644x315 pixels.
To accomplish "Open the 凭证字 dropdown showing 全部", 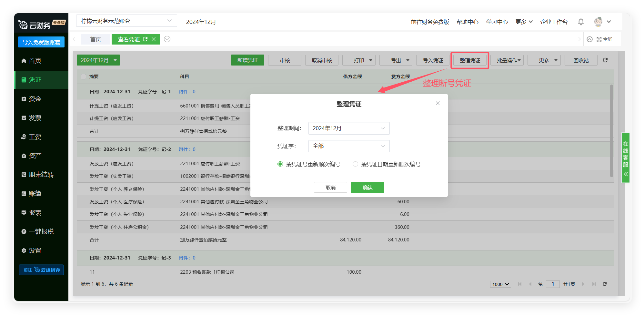I will tap(349, 146).
